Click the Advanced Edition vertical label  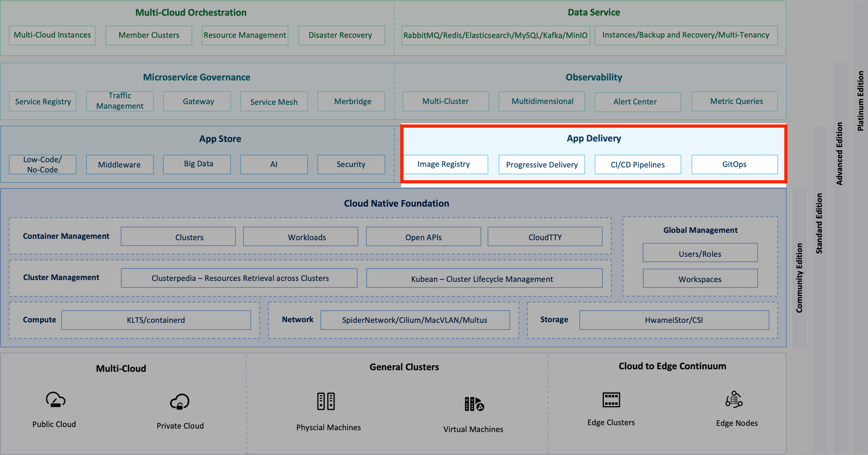click(839, 154)
